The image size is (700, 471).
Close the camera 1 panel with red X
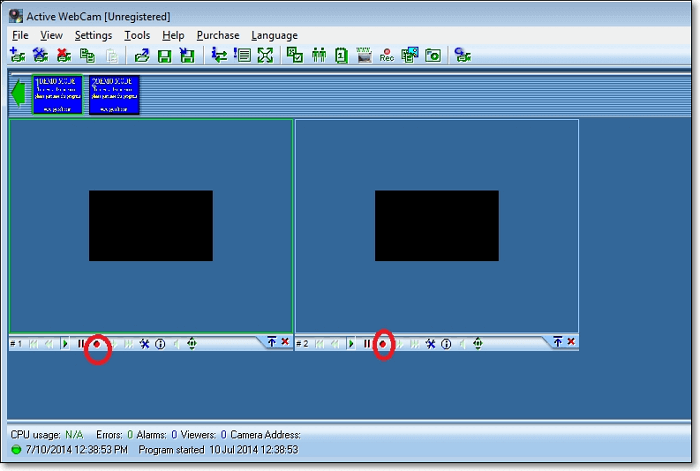(x=285, y=342)
